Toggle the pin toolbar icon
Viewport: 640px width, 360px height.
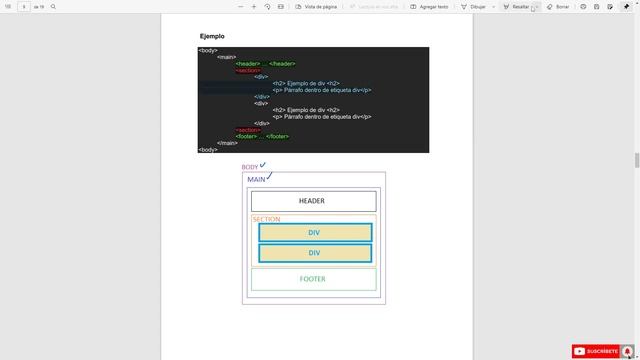[x=626, y=7]
